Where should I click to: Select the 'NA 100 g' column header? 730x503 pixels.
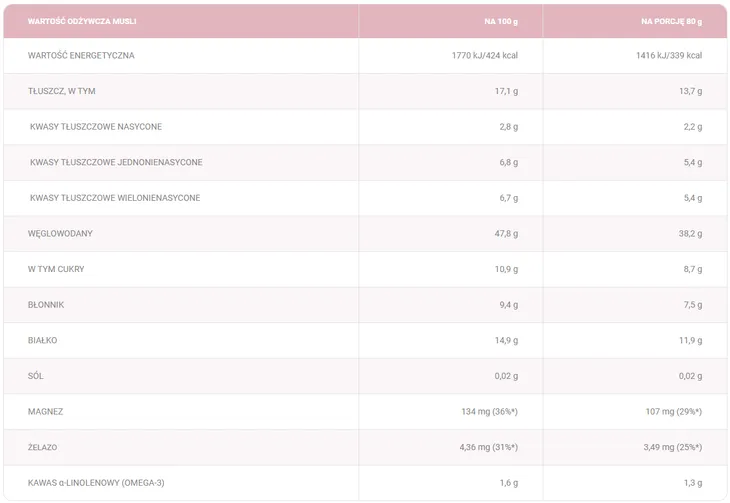(501, 21)
